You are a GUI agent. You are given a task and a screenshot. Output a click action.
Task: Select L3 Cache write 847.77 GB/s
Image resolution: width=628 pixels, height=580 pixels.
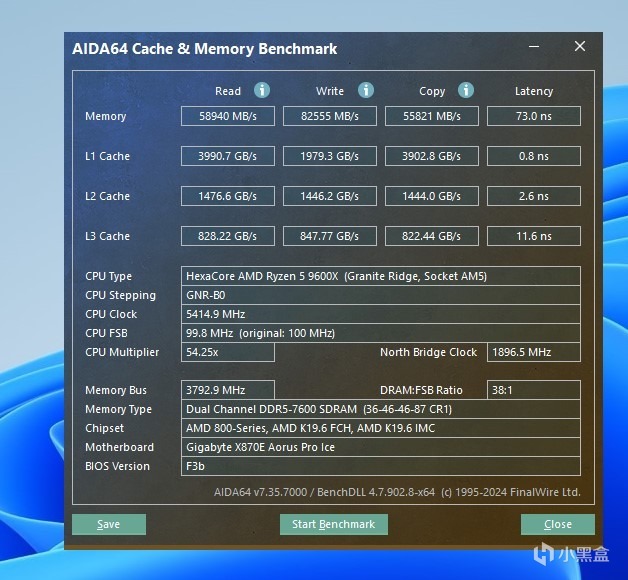[x=330, y=236]
